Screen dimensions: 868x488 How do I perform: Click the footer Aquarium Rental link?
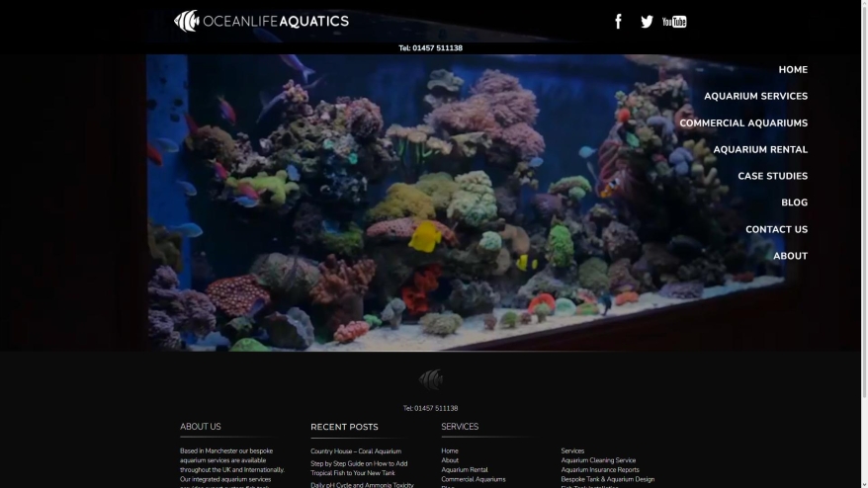tap(465, 470)
